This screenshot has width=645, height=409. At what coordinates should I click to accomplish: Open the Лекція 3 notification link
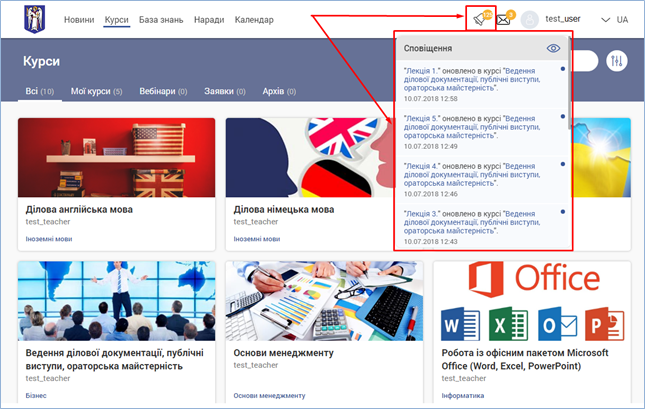(x=421, y=214)
